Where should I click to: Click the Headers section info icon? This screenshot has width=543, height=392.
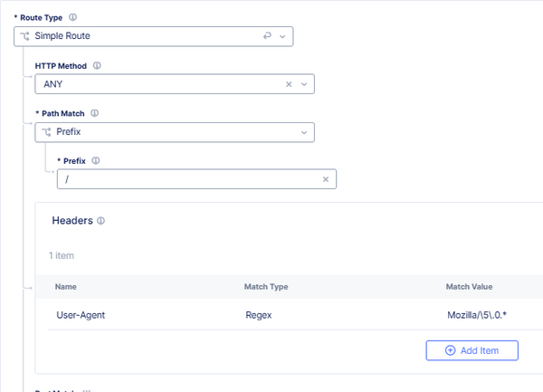101,221
